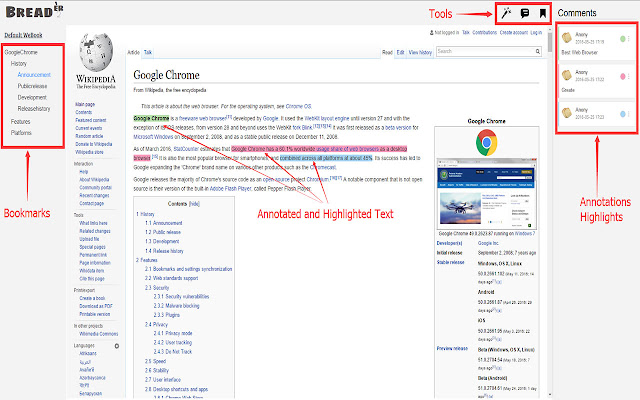The height and width of the screenshot is (400, 640).
Task: Click the Google Chrome logo in infobox
Action: (487, 142)
